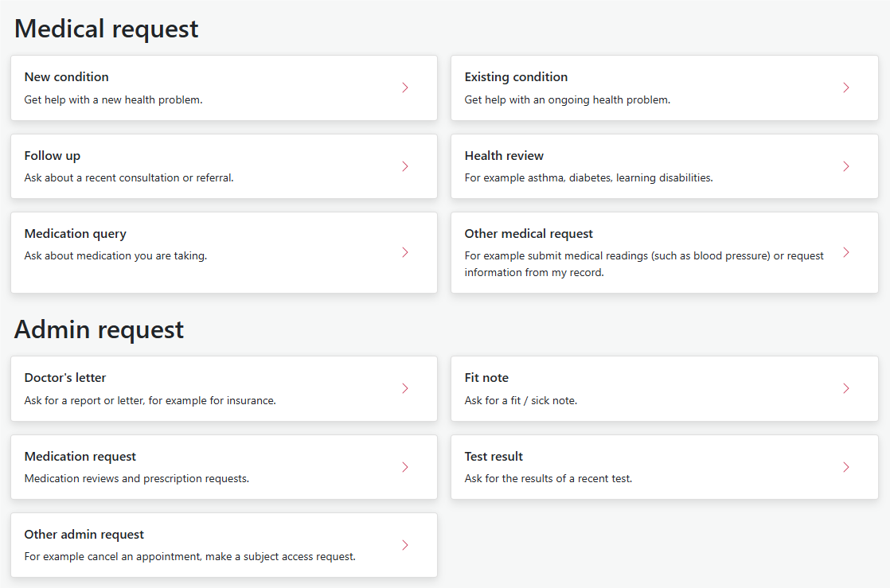
Task: Click the arrow icon on New condition card
Action: pos(405,88)
